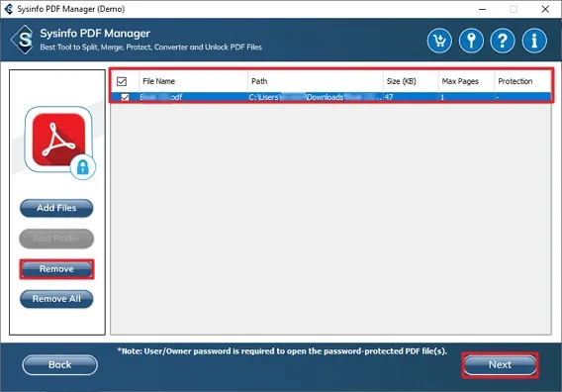Click the info about icon
Viewport: 562px width, 392px height.
coord(534,41)
